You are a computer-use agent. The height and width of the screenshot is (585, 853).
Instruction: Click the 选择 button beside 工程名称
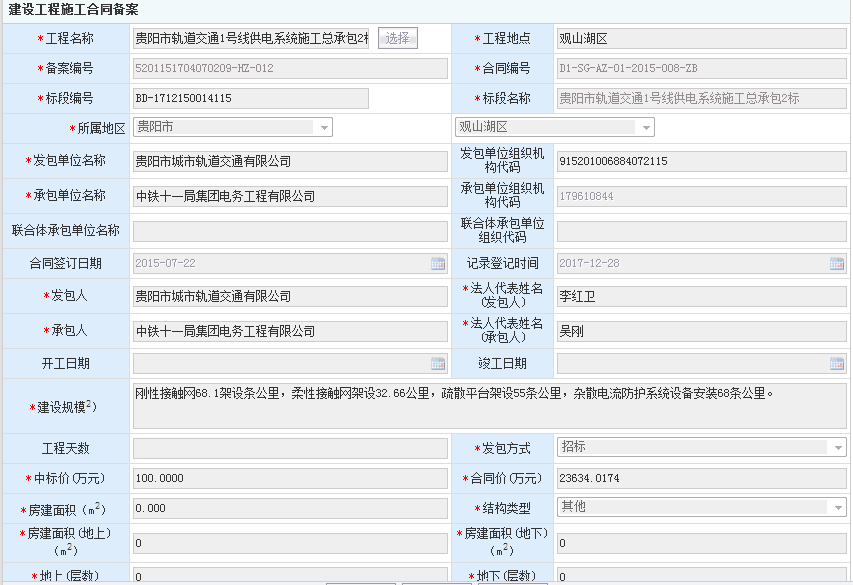[397, 38]
